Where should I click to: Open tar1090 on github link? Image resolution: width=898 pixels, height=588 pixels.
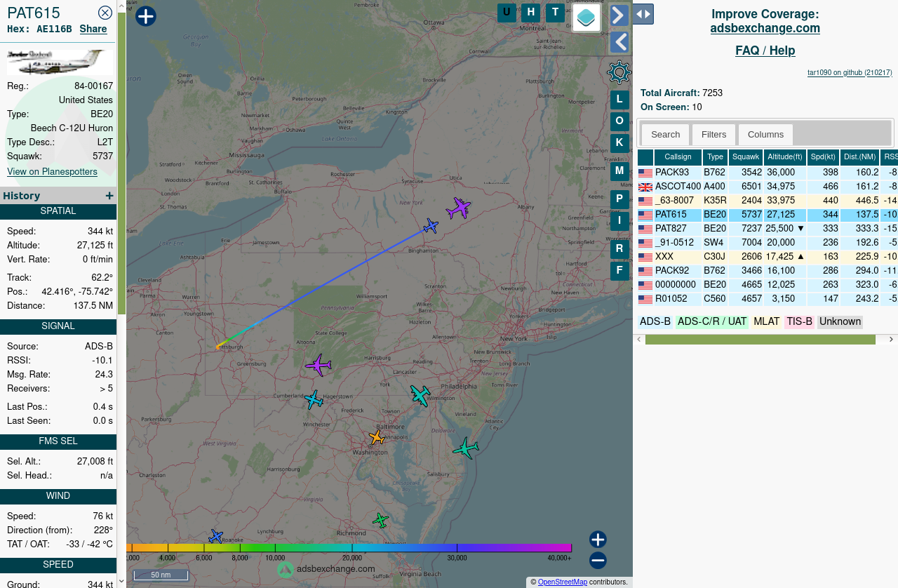tap(850, 72)
